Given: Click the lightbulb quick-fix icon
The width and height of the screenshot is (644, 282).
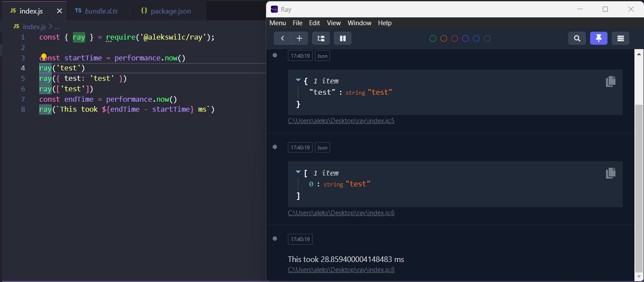Looking at the screenshot, I should pyautogui.click(x=43, y=57).
